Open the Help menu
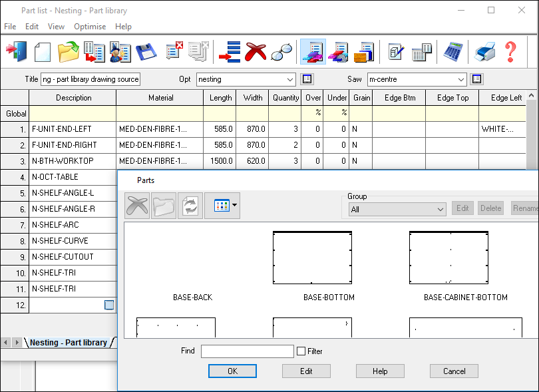 123,27
